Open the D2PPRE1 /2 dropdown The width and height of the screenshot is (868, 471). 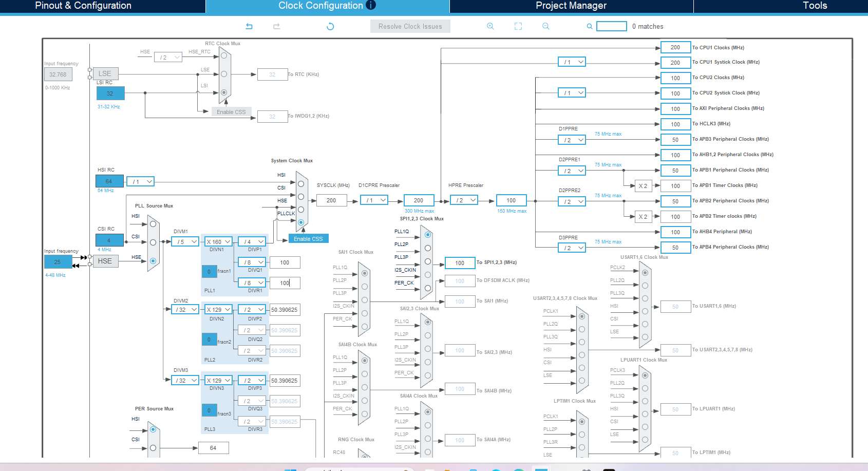(x=572, y=171)
